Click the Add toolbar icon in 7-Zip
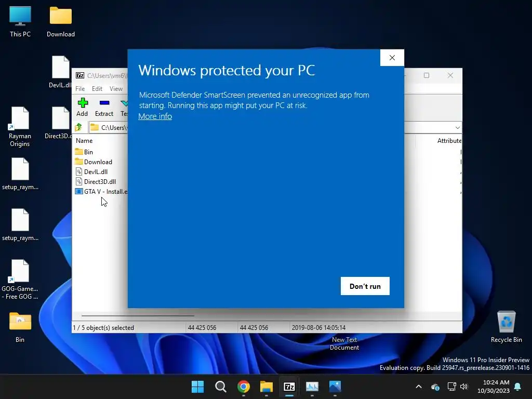This screenshot has height=399, width=532. click(82, 107)
